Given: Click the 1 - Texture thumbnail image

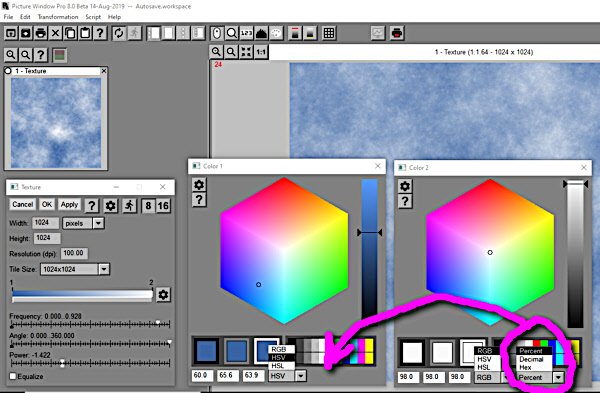Looking at the screenshot, I should coord(56,123).
